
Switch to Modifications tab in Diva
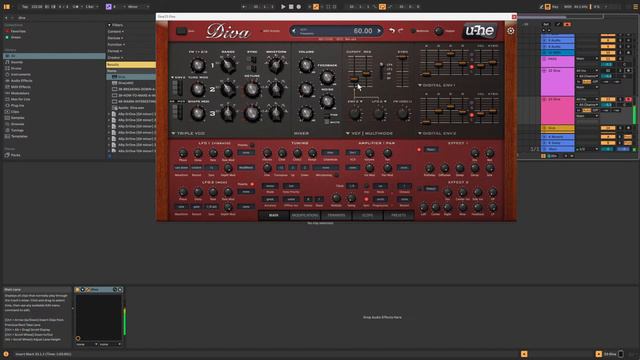point(305,215)
